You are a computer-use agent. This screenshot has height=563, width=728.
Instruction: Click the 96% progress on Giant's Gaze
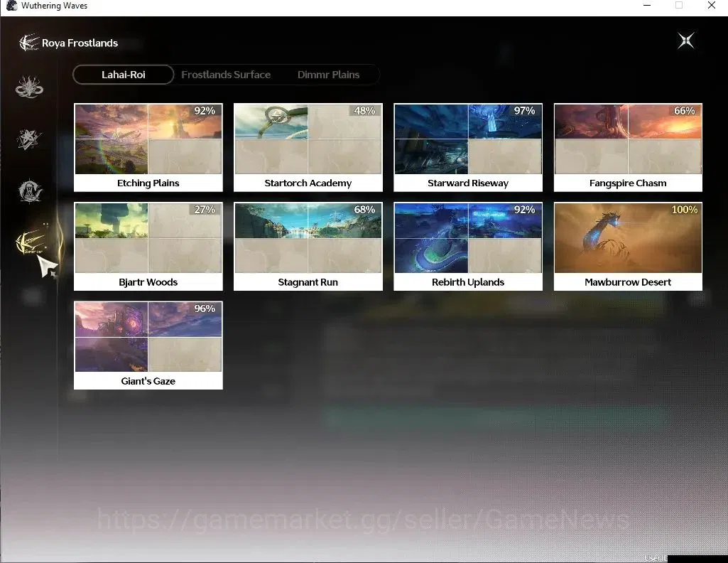click(x=205, y=309)
